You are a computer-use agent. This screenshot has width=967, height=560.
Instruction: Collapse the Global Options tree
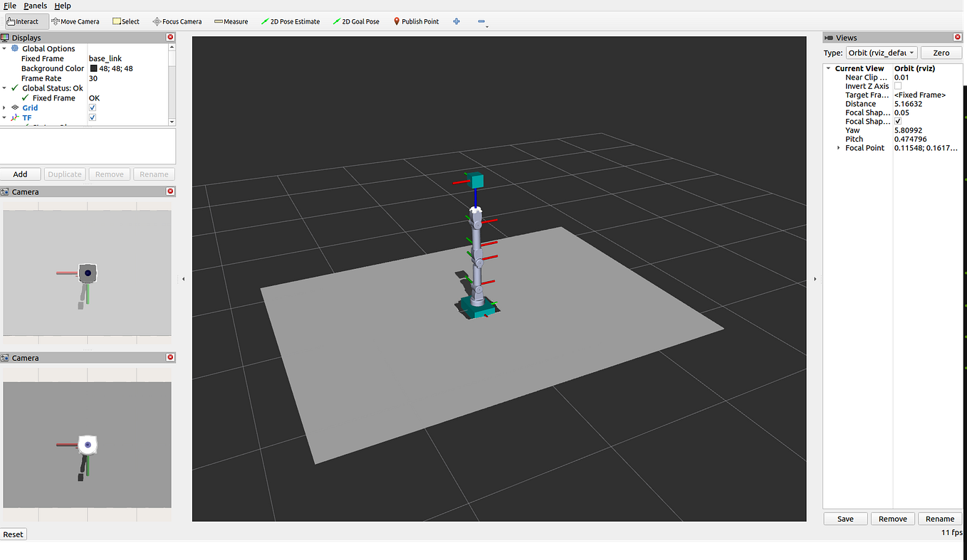point(6,48)
